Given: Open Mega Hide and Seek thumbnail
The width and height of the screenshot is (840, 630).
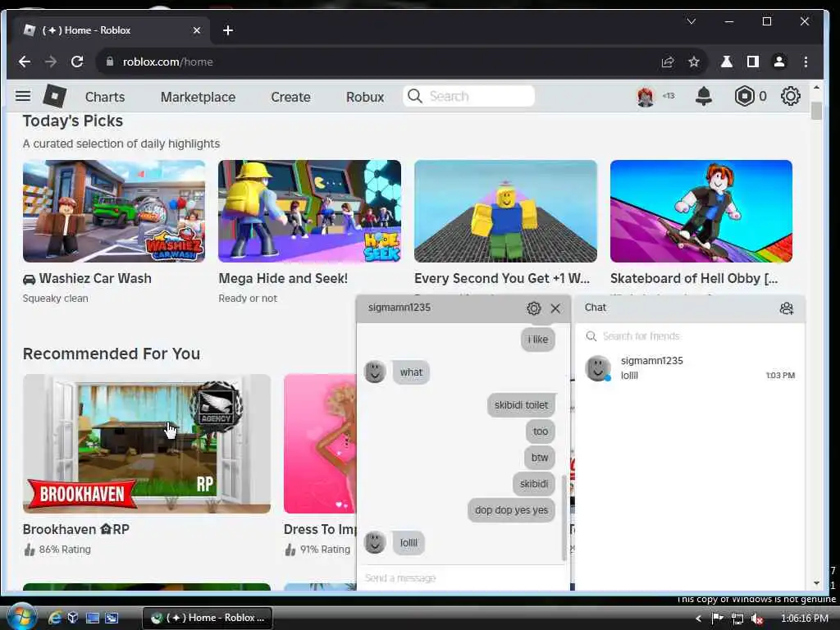Looking at the screenshot, I should [309, 211].
